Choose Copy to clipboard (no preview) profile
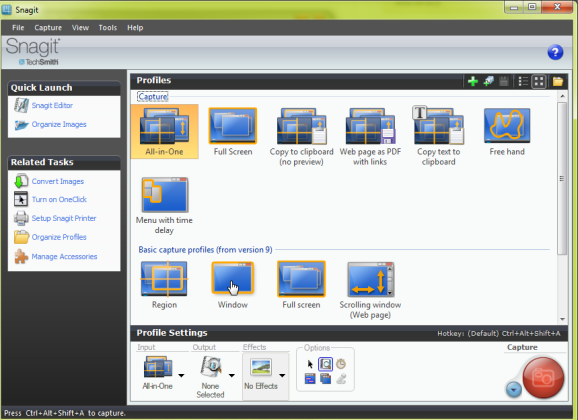The height and width of the screenshot is (420, 578). pyautogui.click(x=302, y=136)
